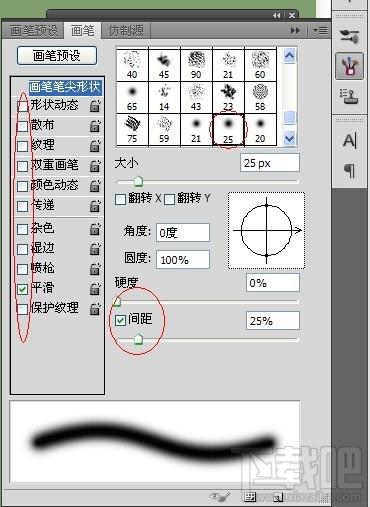The image size is (370, 507).
Task: Click the 大小 slider handle
Action: 138,181
